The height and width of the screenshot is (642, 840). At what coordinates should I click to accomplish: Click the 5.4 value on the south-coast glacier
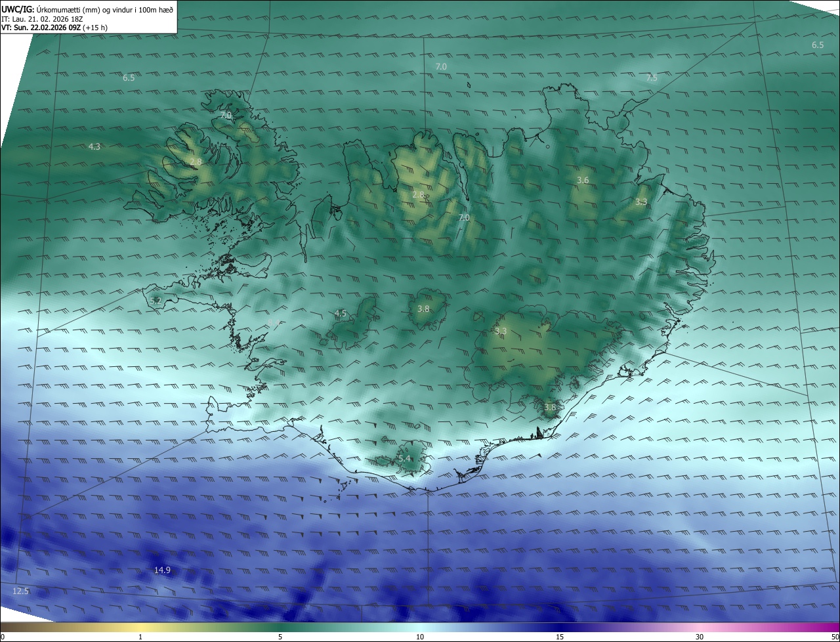pos(404,458)
